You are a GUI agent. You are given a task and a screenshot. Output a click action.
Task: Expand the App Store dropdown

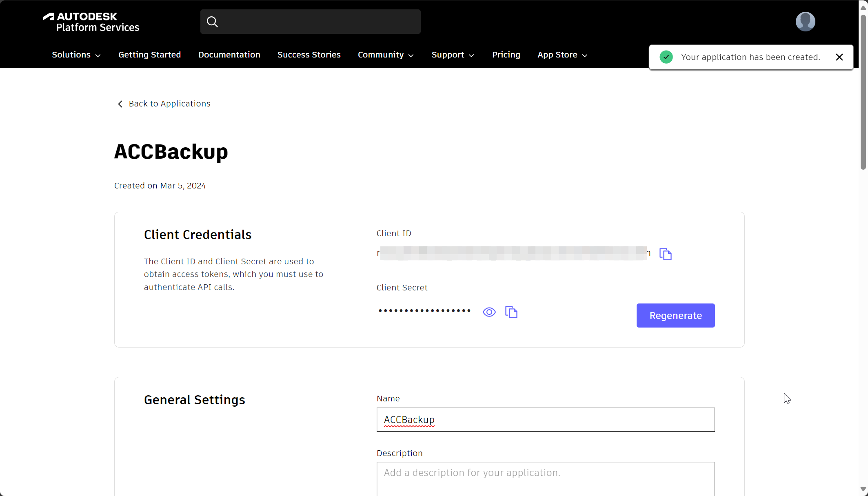coord(562,55)
